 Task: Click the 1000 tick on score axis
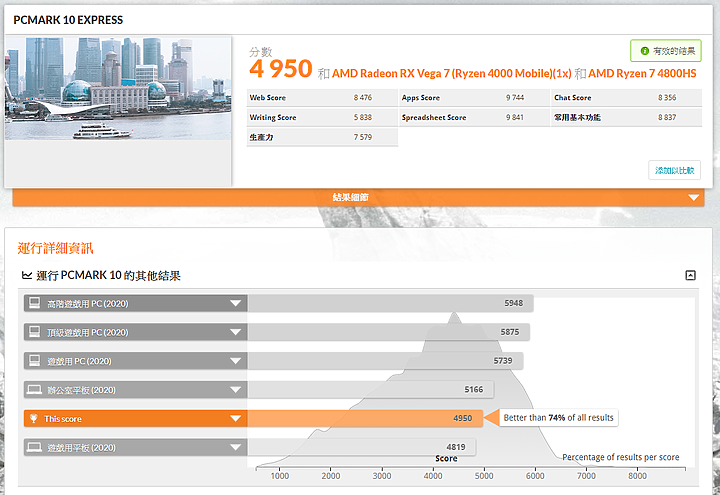pyautogui.click(x=280, y=476)
